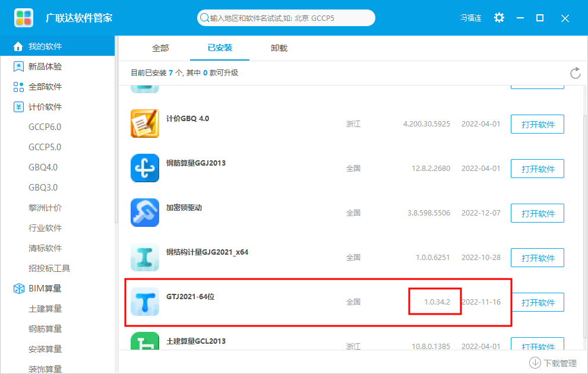588x374 pixels.
Task: Click the 计价GBQ 4.0 notepad icon
Action: 145,123
